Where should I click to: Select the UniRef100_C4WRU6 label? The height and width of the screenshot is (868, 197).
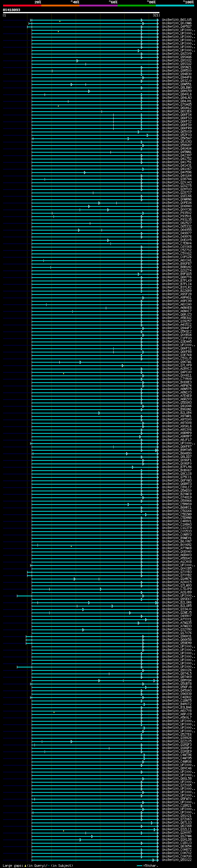(177, 761)
